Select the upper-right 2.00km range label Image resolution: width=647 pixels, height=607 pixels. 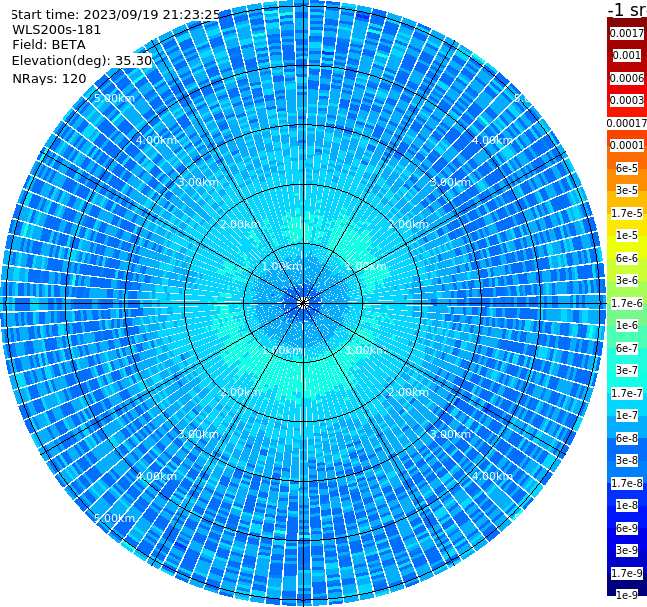click(x=409, y=224)
